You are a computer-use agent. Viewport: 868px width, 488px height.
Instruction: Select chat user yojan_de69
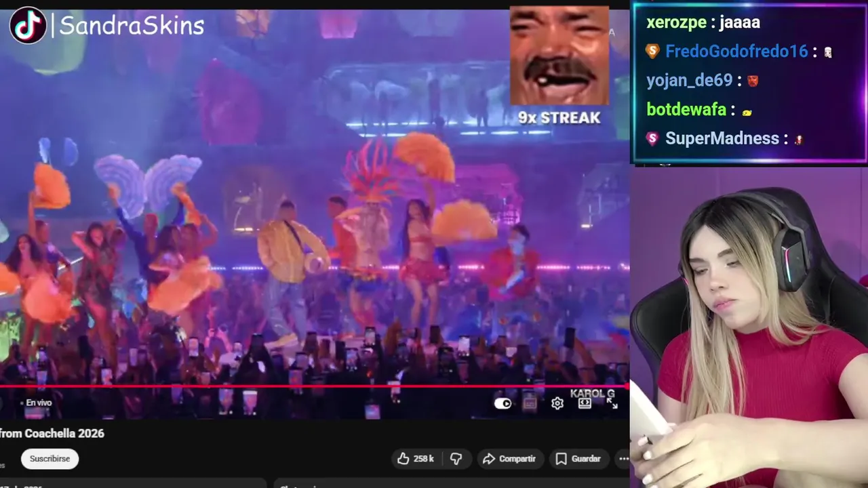click(x=689, y=81)
